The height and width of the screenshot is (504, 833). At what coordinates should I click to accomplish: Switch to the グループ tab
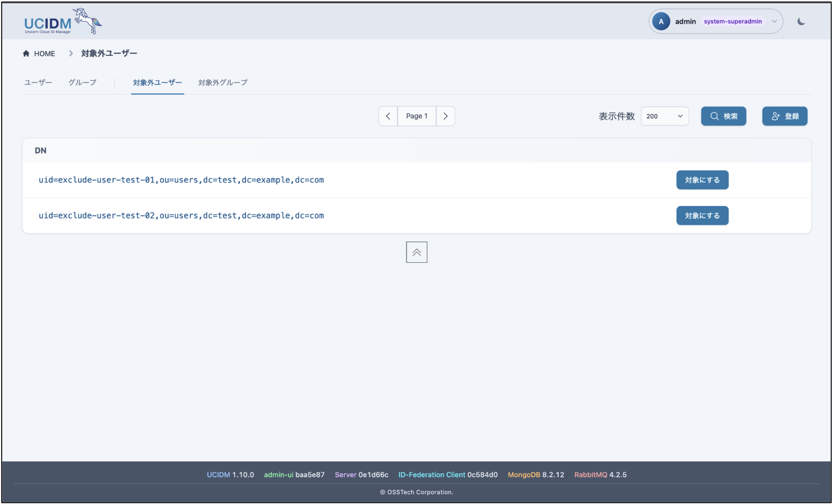coord(82,82)
